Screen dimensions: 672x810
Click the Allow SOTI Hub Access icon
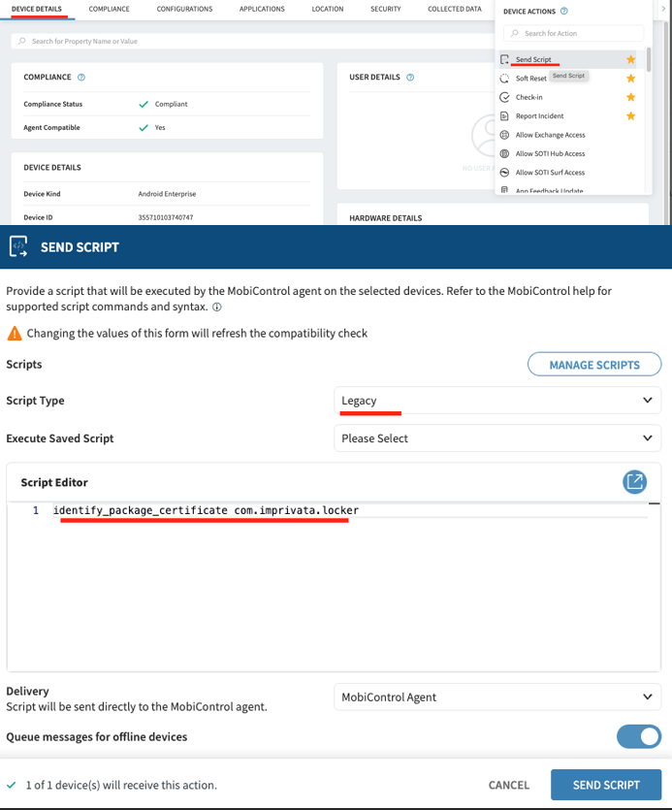click(504, 153)
